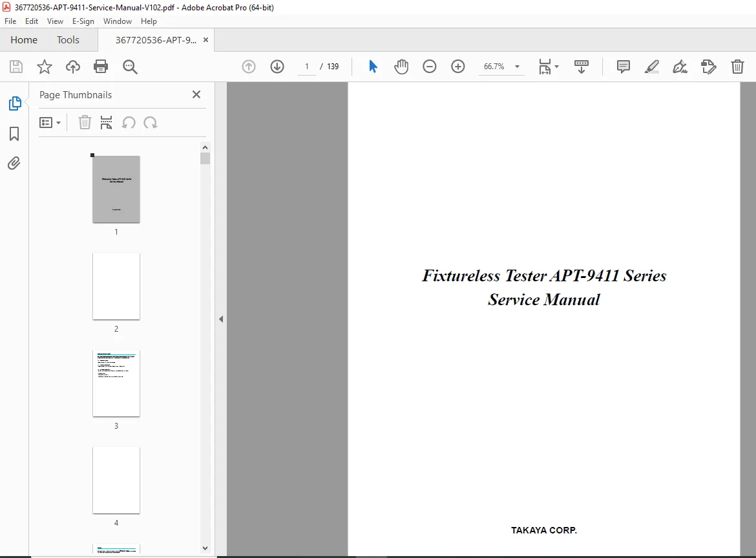Click the toolbar trash delete icon
This screenshot has height=558, width=756.
point(737,67)
